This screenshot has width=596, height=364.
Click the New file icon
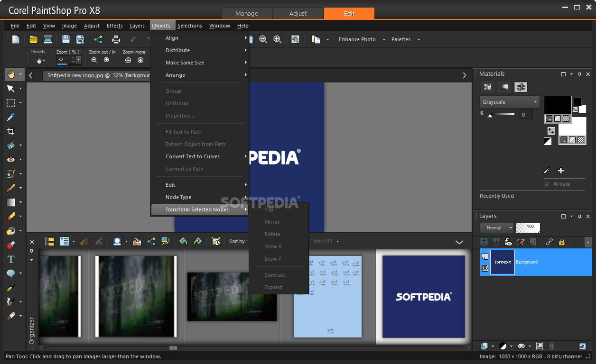[x=16, y=39]
